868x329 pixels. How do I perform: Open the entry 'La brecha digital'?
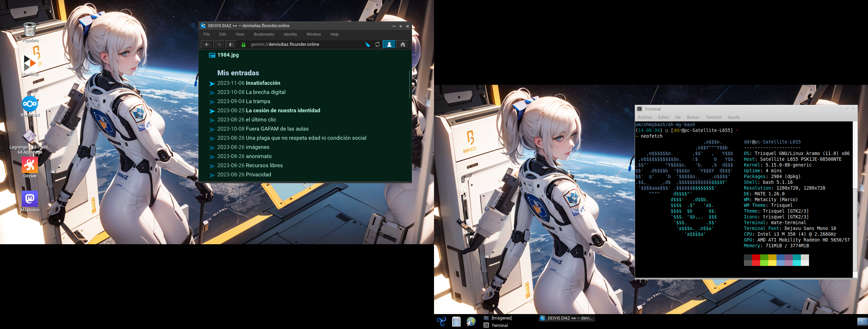click(265, 92)
